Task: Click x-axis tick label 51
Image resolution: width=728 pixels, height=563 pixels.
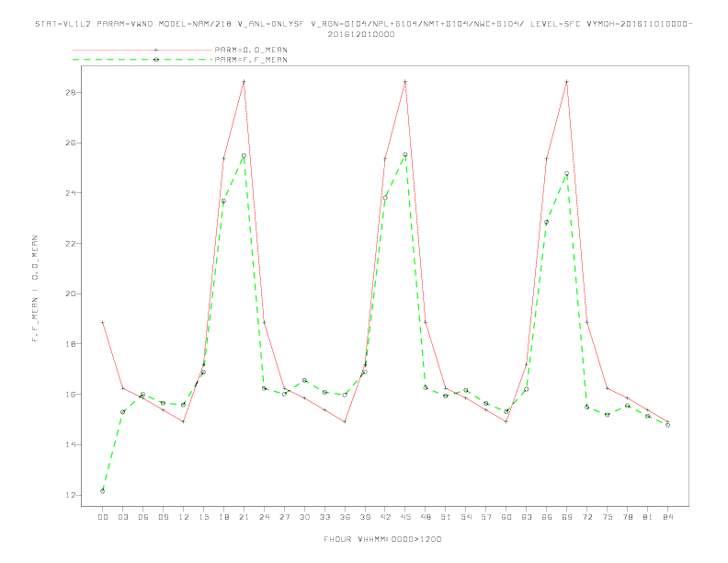Action: (446, 517)
